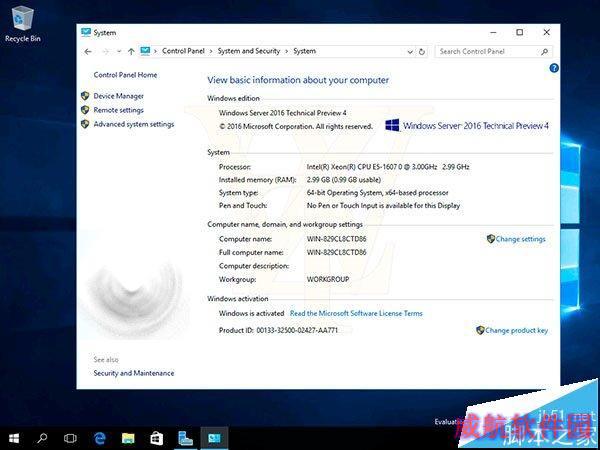Click the installed memory 2.99 GB value
This screenshot has height=450, width=600.
pyautogui.click(x=344, y=180)
